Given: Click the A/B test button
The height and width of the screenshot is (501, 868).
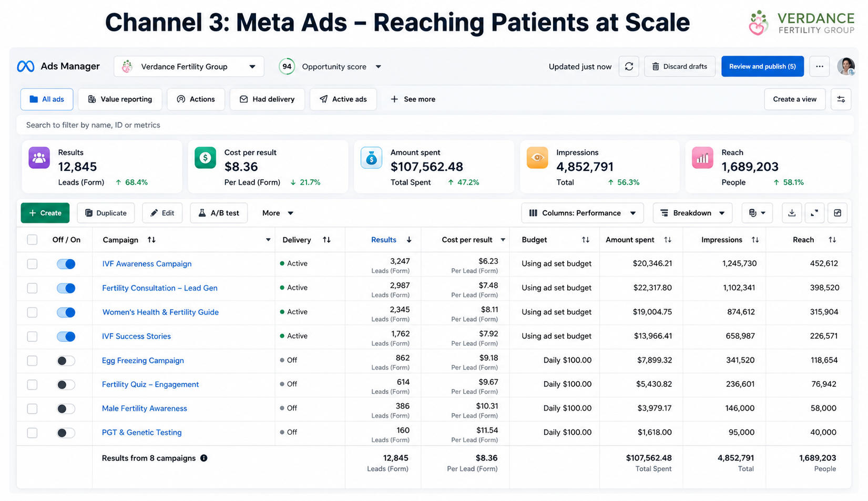Looking at the screenshot, I should (219, 213).
